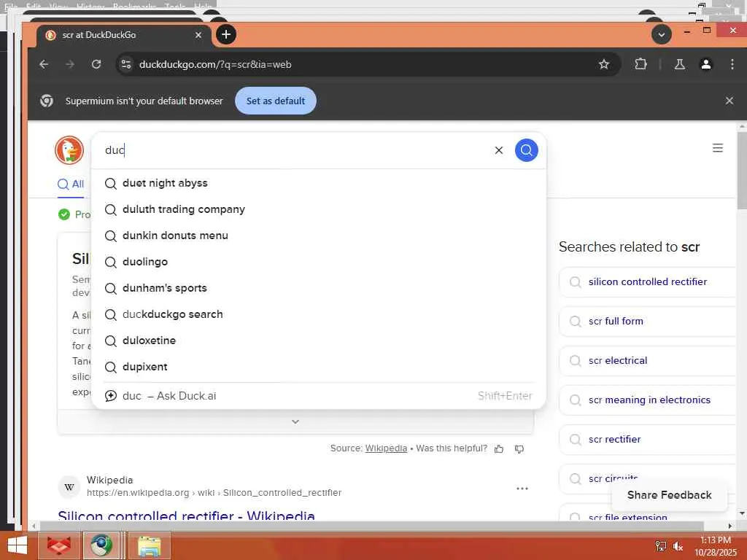Select related search 'scr rectifier'
The width and height of the screenshot is (747, 560).
(648, 440)
